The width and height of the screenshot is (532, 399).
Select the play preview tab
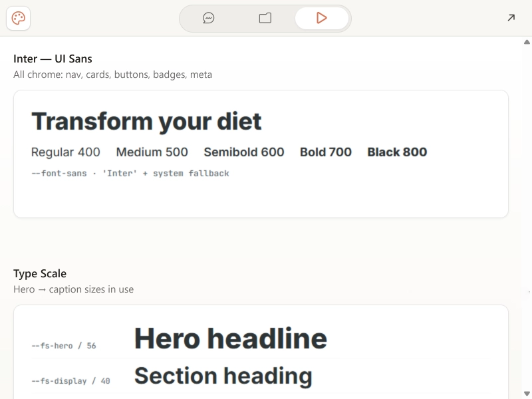(x=322, y=18)
